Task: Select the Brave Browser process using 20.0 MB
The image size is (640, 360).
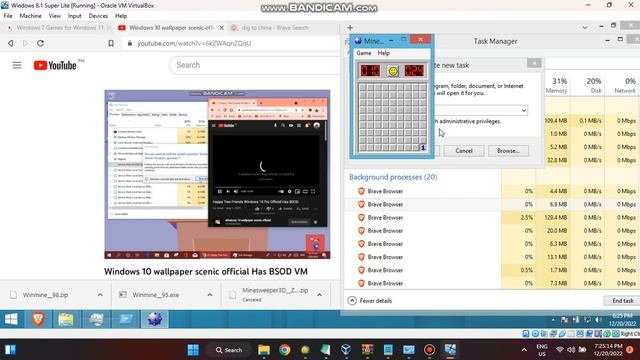Action: [492, 231]
